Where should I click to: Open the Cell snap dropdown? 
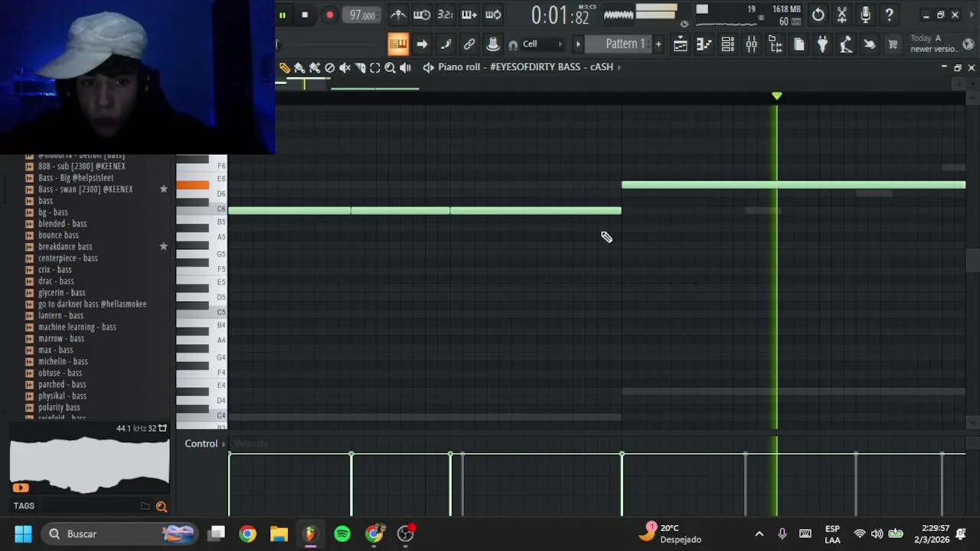click(543, 44)
